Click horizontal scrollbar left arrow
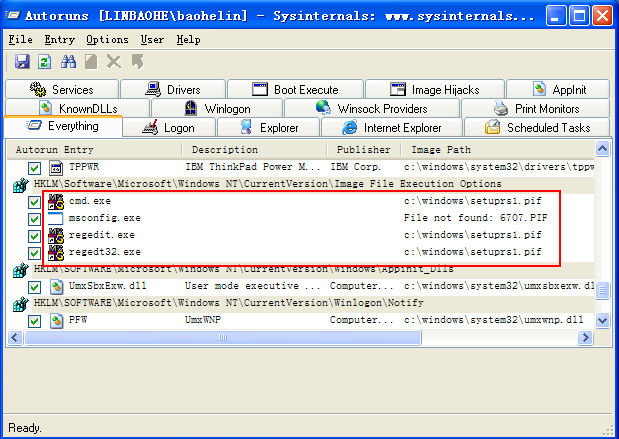The image size is (619, 439). click(15, 338)
